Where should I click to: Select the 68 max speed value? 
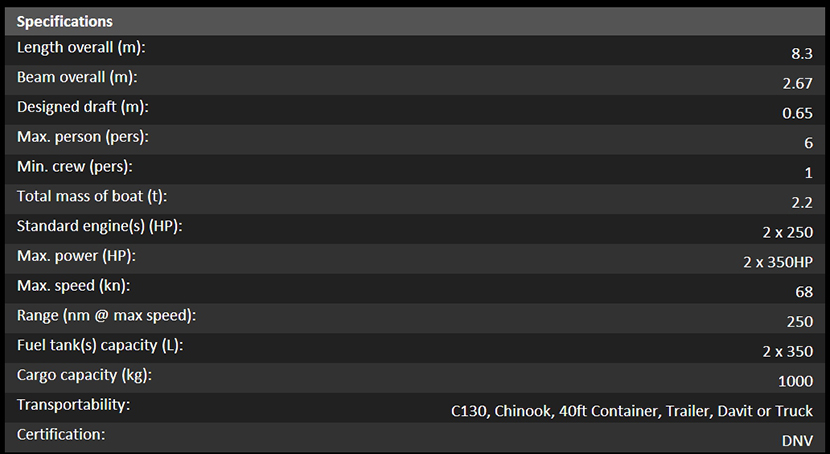click(x=804, y=292)
